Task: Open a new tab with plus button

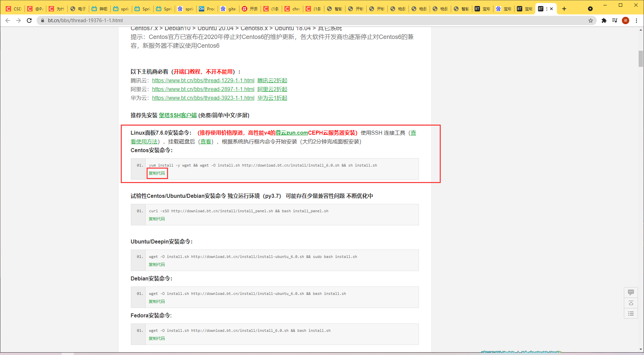Action: [564, 9]
